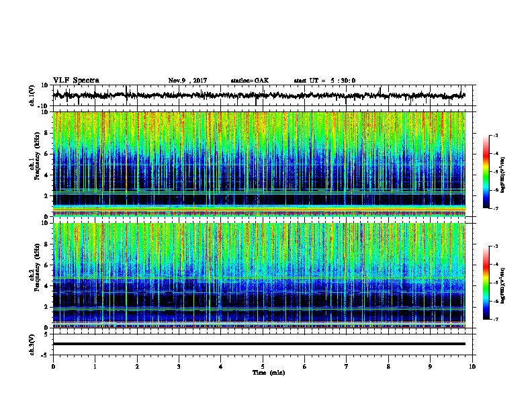Click tick label "2" on the time axis

click(137, 367)
